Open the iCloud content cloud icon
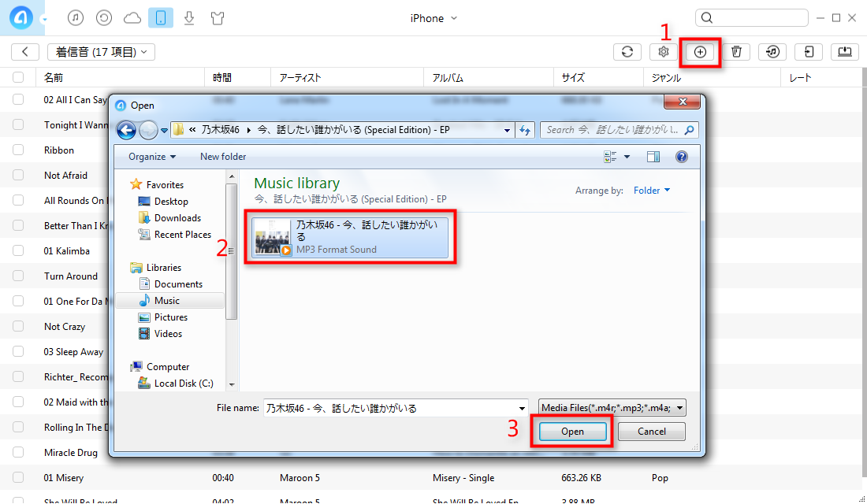 [x=132, y=18]
